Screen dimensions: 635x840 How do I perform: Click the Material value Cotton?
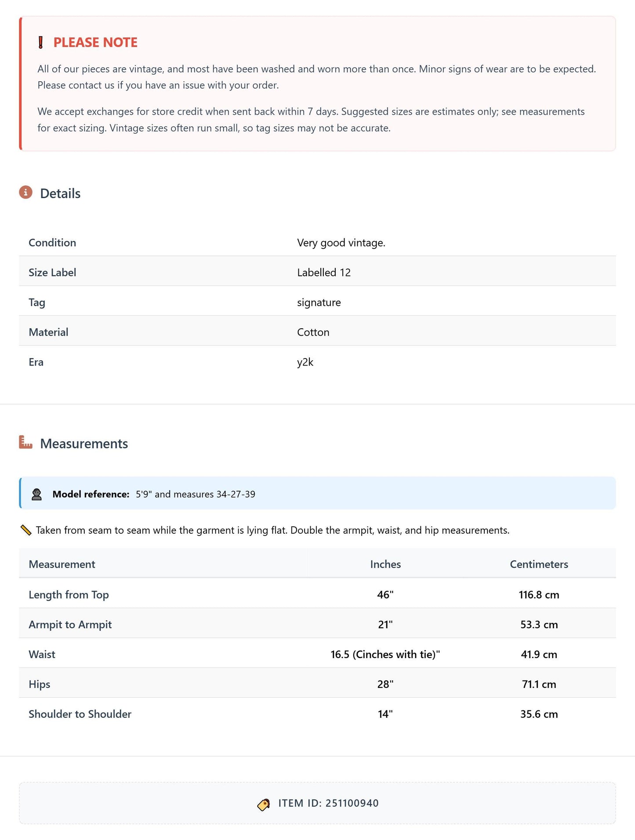click(x=313, y=332)
